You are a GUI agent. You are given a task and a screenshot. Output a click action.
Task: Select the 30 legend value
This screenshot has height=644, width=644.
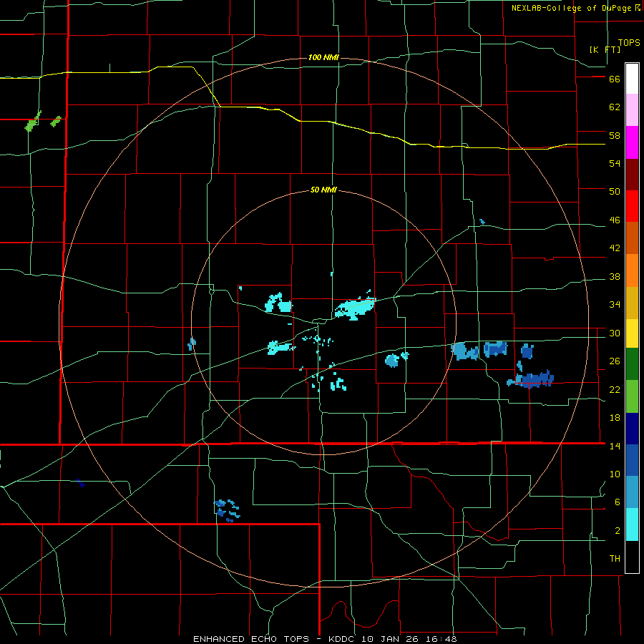(x=615, y=333)
